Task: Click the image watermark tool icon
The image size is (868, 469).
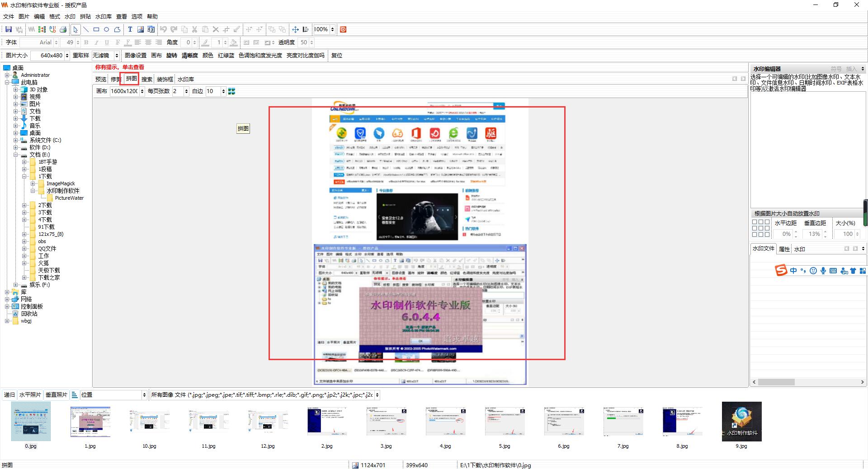Action: [141, 29]
